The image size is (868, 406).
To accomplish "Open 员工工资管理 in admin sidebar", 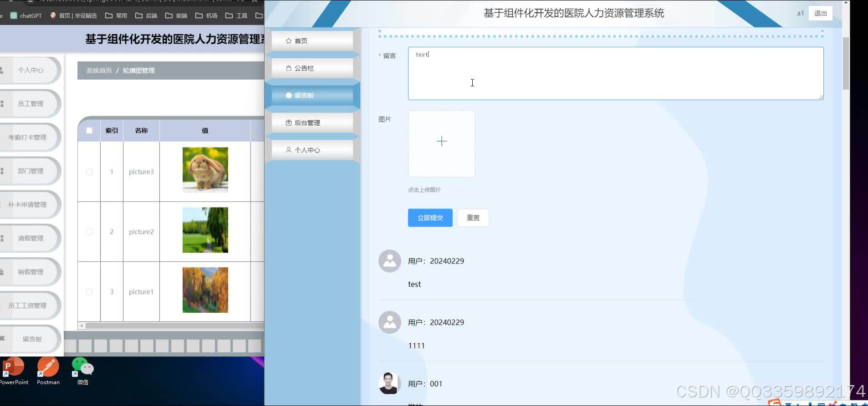I will tap(30, 306).
